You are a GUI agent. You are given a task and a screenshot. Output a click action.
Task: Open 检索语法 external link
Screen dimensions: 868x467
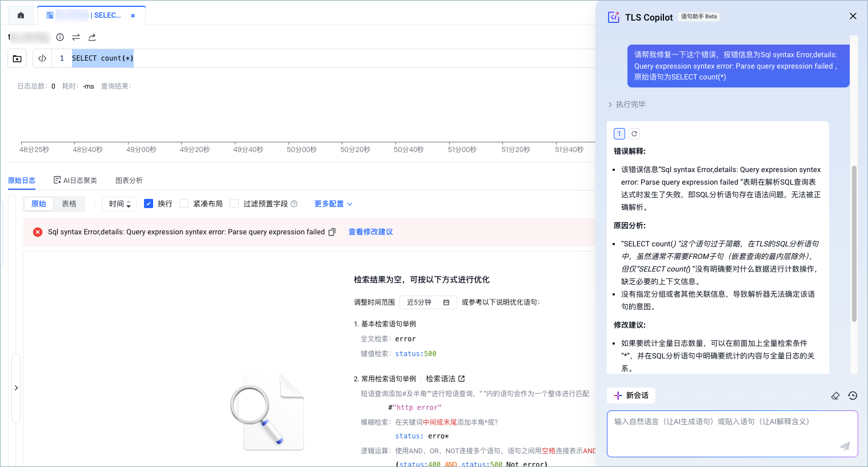coord(445,379)
